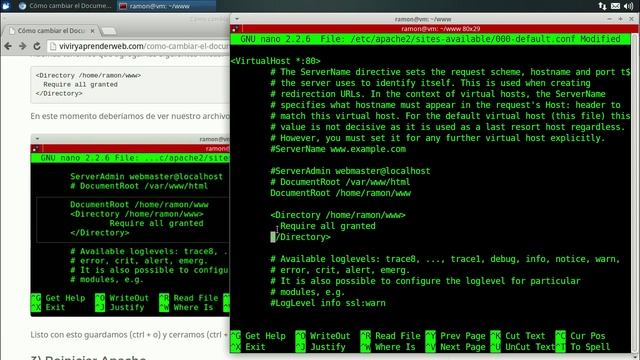Click the terminal tab icon on red bar
640x360 pixels.
coord(236,29)
